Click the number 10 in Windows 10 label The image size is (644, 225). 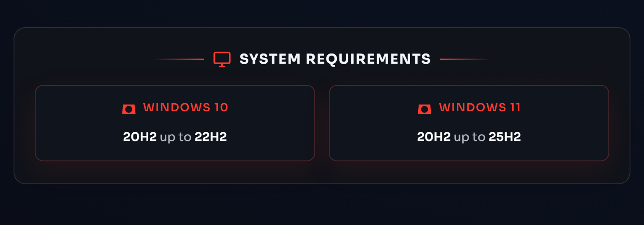220,107
